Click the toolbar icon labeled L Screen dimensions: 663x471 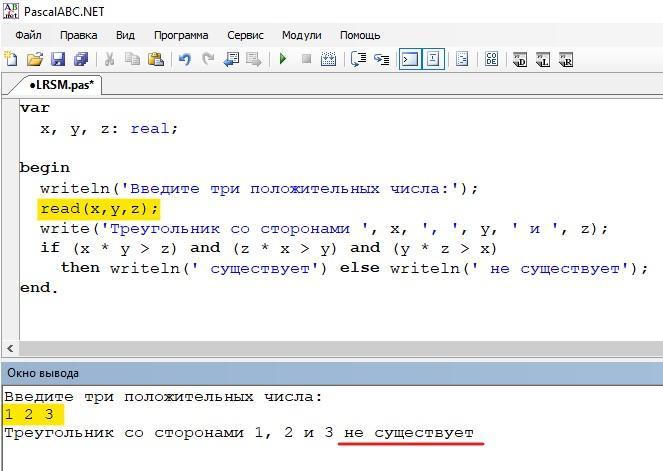point(543,59)
